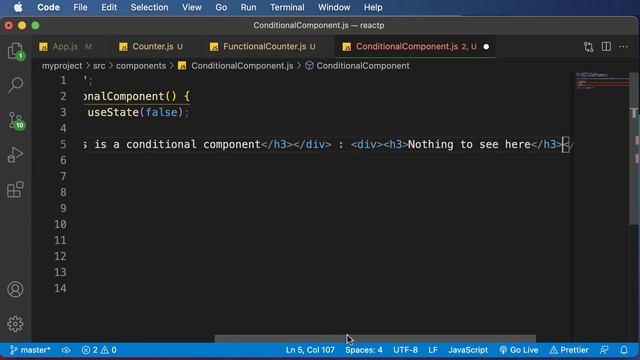640x360 pixels.
Task: Open the Terminal menu
Action: click(287, 7)
